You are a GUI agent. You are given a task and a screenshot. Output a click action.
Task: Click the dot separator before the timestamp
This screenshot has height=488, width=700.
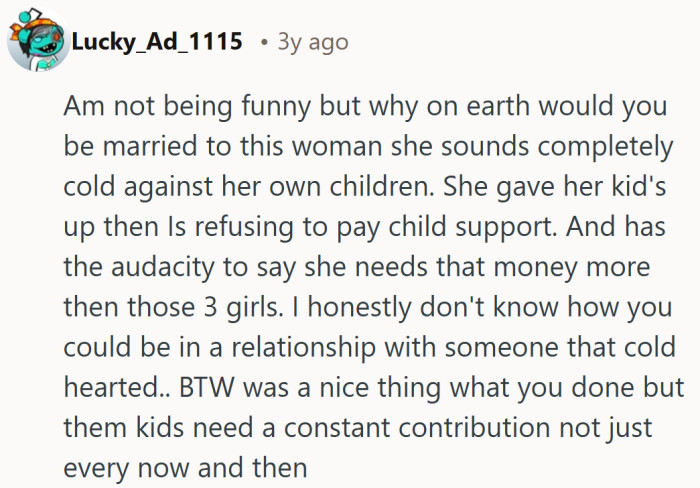tap(263, 43)
